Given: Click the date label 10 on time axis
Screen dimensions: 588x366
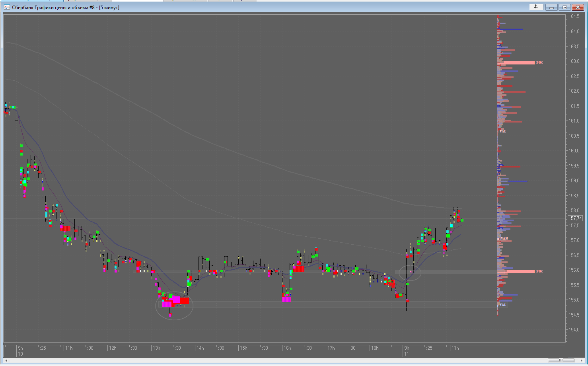Looking at the screenshot, I should tap(20, 354).
